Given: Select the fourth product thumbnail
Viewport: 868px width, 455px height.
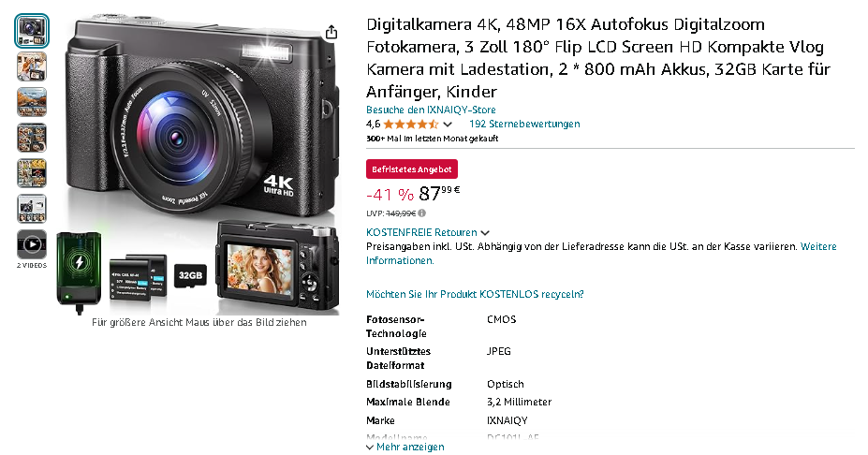Looking at the screenshot, I should tap(32, 138).
